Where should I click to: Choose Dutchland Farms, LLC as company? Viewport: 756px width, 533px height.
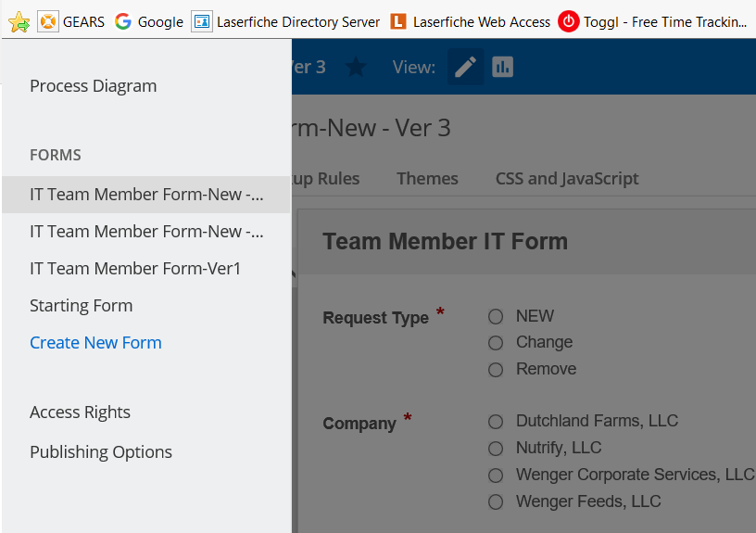496,422
